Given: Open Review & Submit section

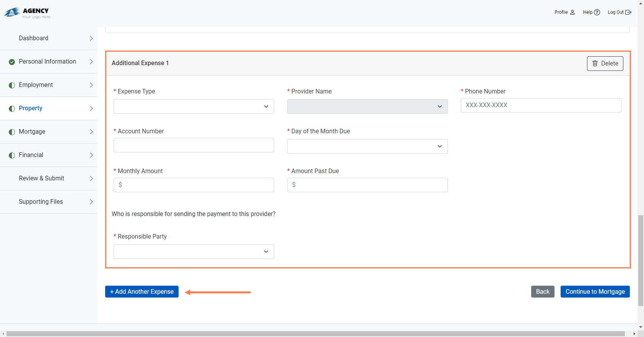Looking at the screenshot, I should click(x=41, y=178).
